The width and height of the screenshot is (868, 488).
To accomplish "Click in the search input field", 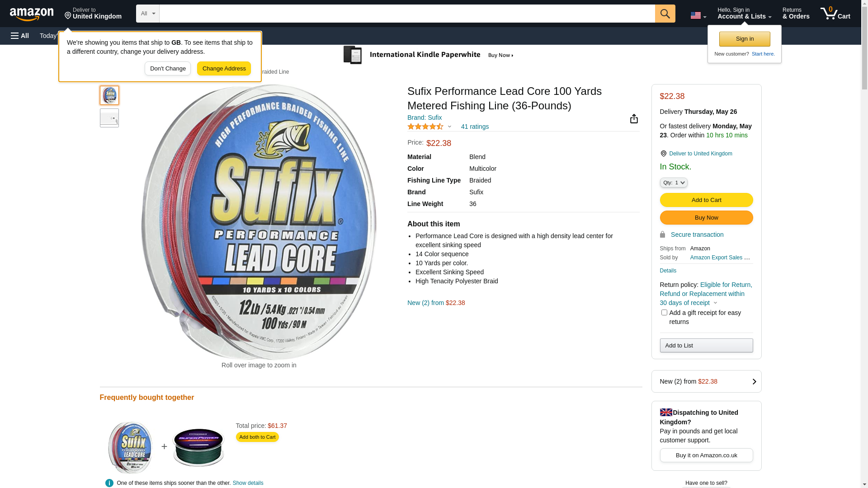I will tap(407, 14).
